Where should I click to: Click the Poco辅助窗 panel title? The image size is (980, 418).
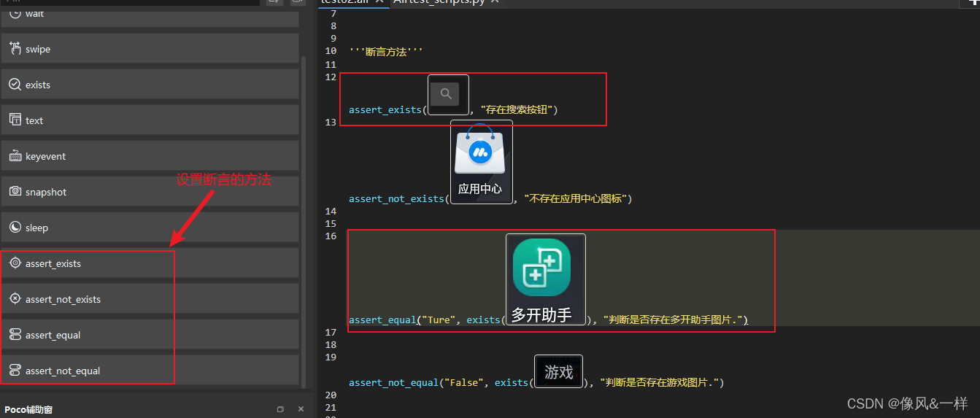coord(28,409)
